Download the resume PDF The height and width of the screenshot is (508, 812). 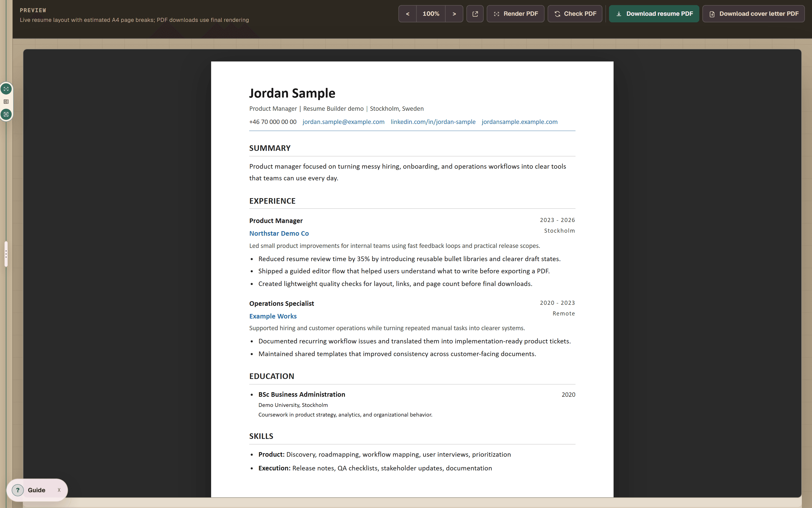[654, 14]
